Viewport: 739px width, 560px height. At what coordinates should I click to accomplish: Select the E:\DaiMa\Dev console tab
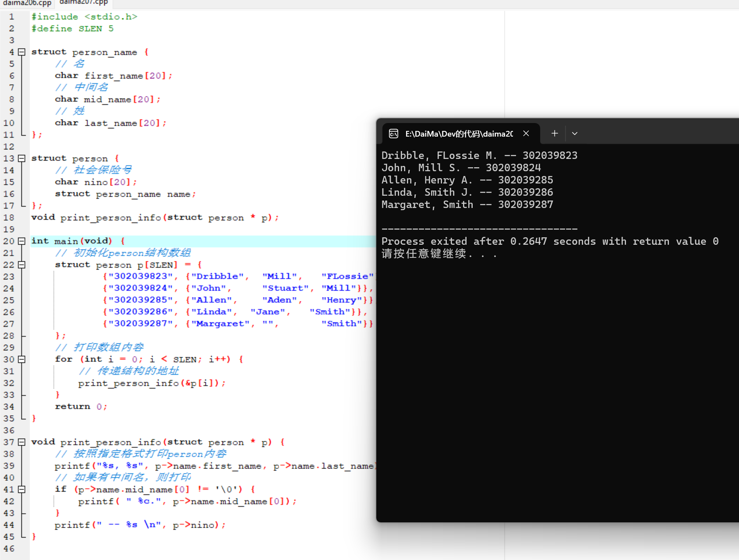[461, 134]
